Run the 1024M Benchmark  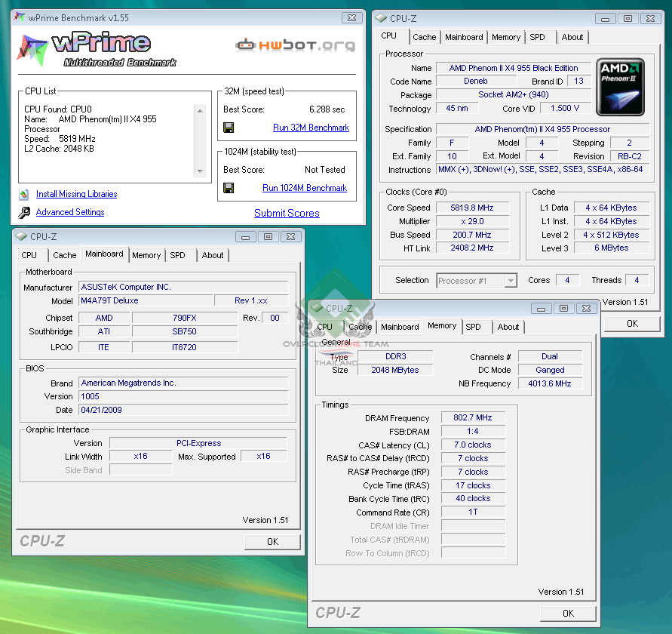click(x=305, y=188)
